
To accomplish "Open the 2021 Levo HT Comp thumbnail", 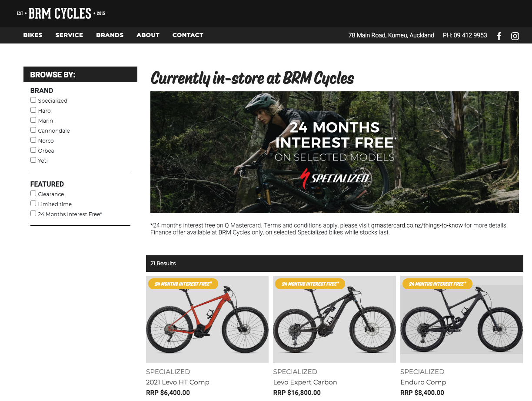I will pyautogui.click(x=207, y=320).
